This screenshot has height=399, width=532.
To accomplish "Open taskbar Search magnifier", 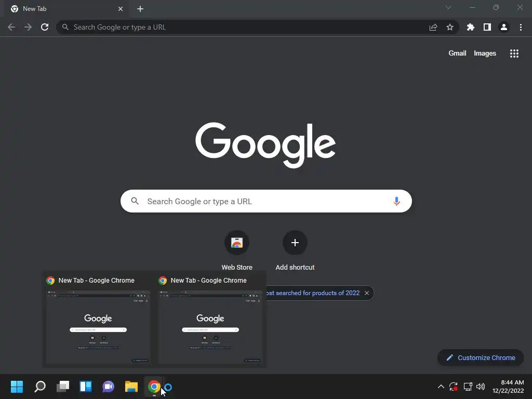I will [39, 387].
